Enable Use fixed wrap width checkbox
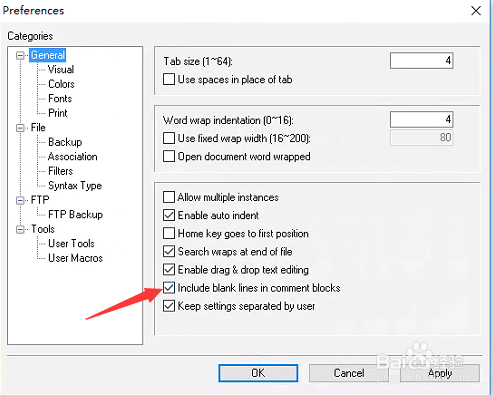493x395 pixels. point(169,138)
